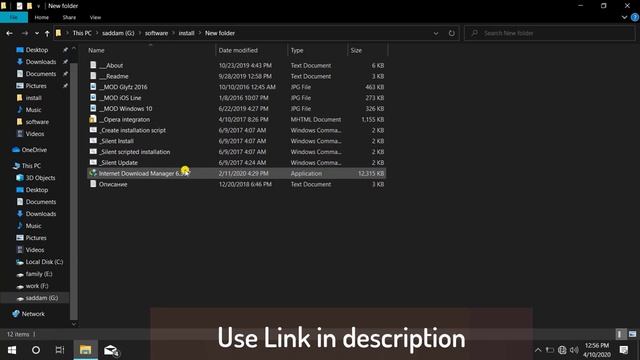Click 'software' in the address breadcrumb

coord(156,33)
